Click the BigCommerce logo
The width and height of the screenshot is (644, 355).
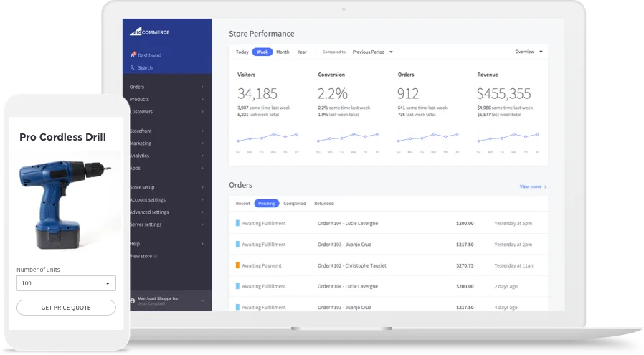coord(149,32)
